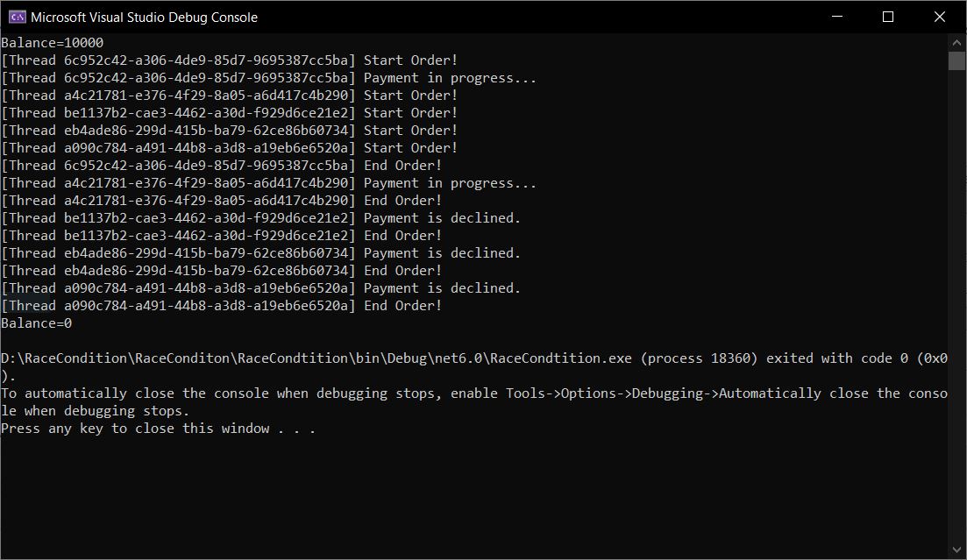Viewport: 967px width, 560px height.
Task: Click the 'Press any key to close' text
Action: tap(158, 429)
